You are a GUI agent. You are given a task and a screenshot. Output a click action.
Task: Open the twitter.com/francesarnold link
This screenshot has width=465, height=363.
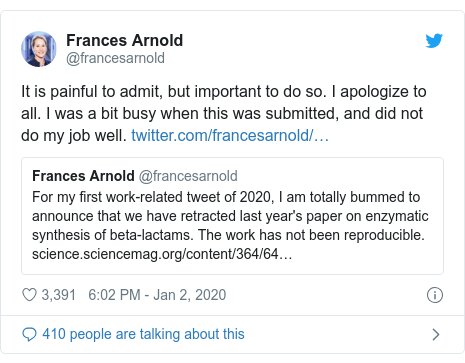[x=230, y=136]
